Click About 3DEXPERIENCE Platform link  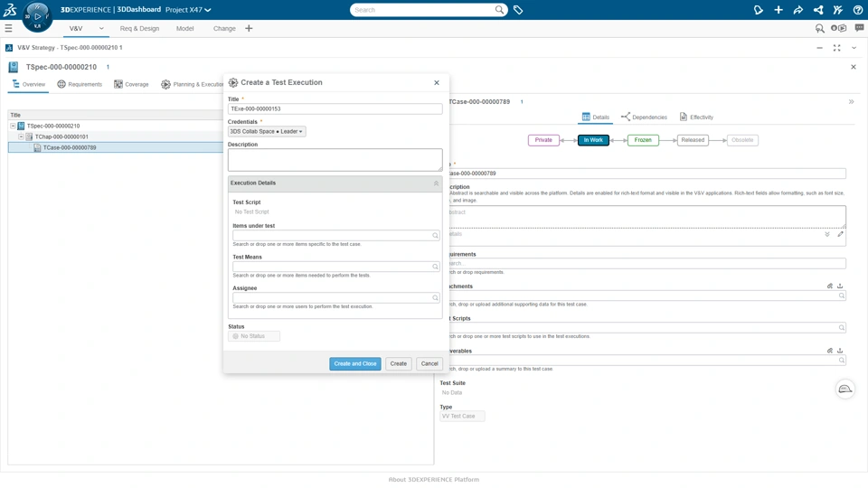(x=433, y=480)
